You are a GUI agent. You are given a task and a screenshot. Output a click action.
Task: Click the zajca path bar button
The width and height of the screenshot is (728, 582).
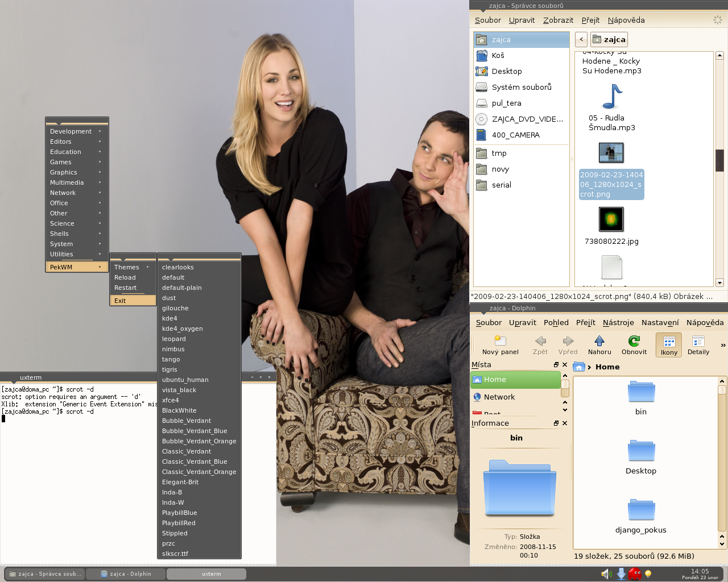click(x=609, y=39)
